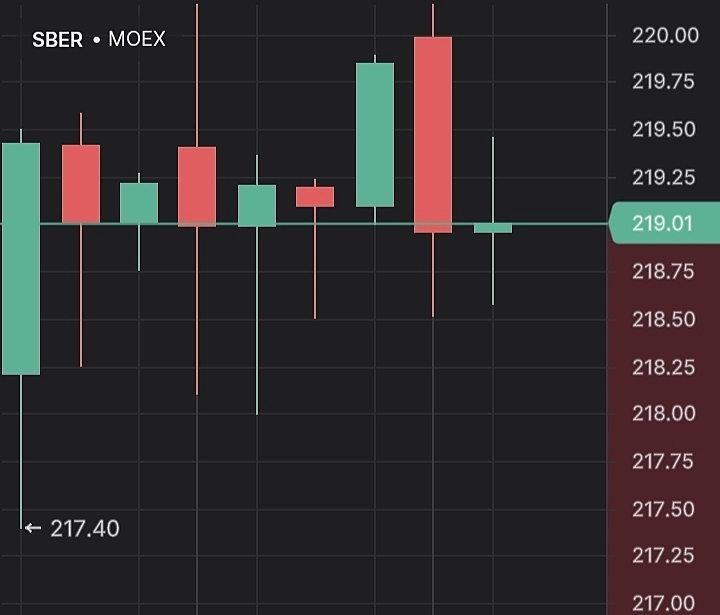Screen dimensions: 720x615
Task: Click the 217.40 low price marker
Action: point(85,528)
